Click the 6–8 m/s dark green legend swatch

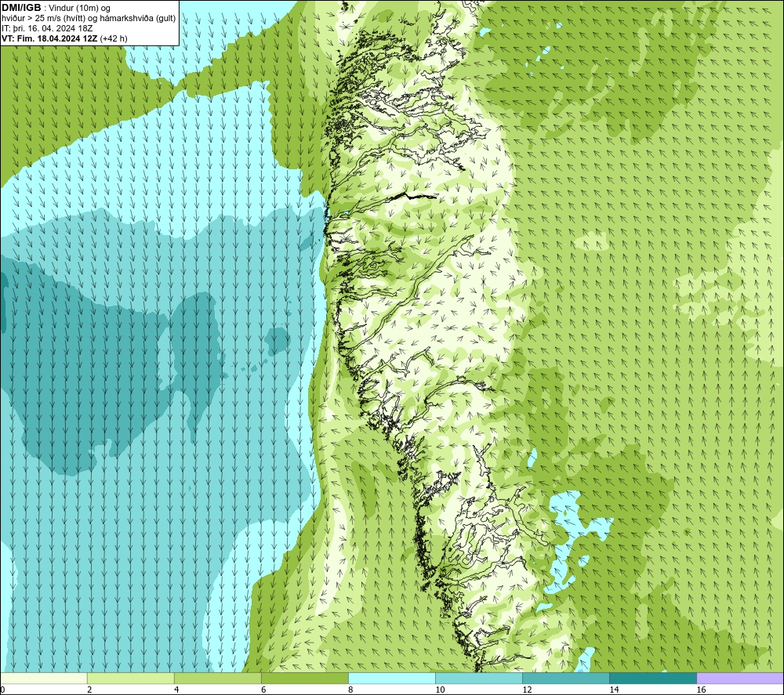tap(305, 679)
